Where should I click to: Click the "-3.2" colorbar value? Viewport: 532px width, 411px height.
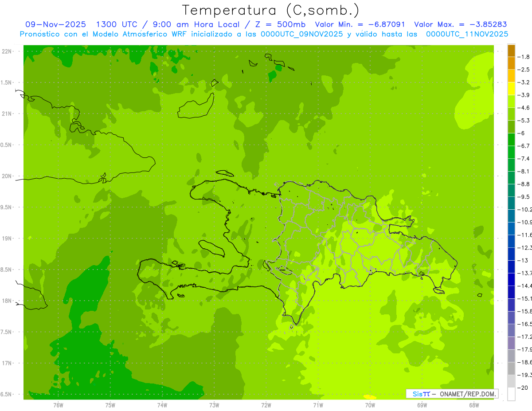(x=524, y=82)
